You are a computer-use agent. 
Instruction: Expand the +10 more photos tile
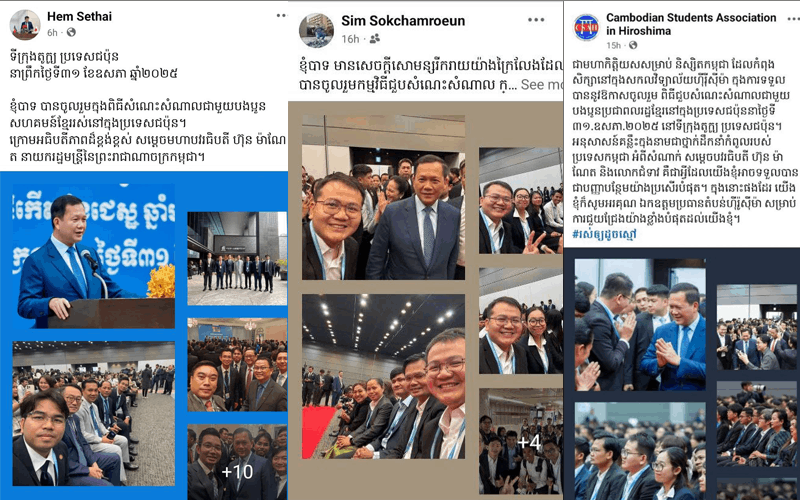[x=237, y=462]
